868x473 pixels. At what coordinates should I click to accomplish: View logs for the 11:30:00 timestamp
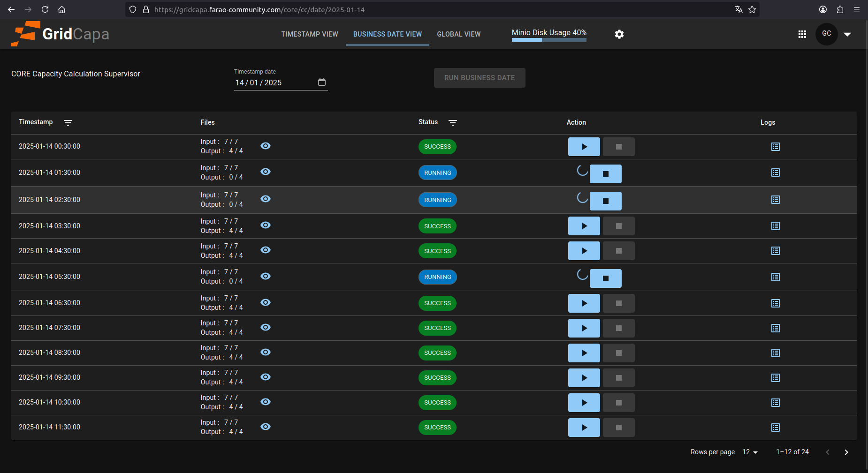775,428
